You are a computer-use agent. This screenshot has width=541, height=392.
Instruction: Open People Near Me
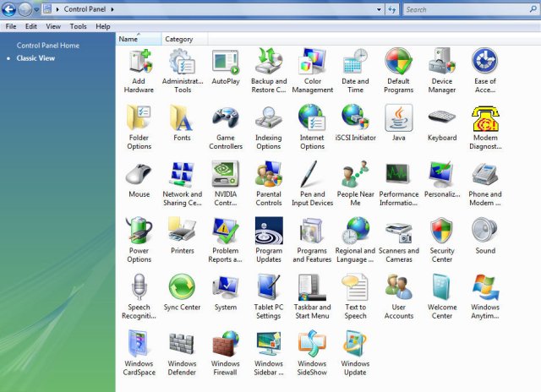click(355, 184)
